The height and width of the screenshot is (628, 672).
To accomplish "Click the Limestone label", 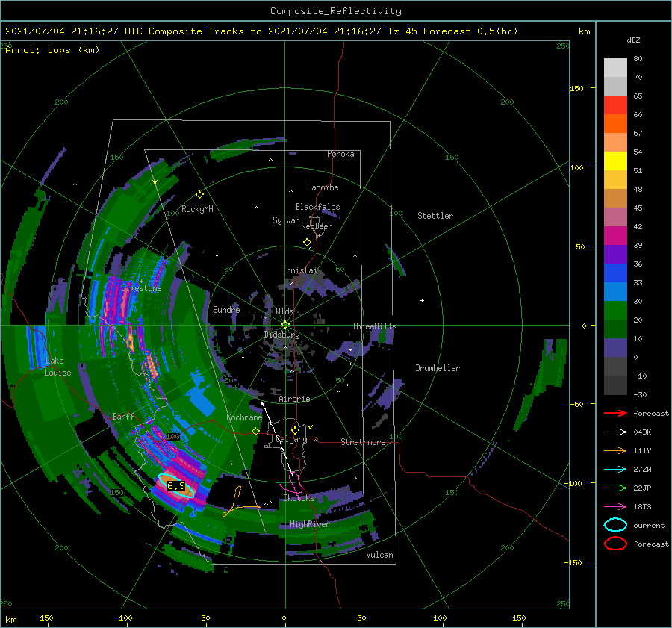I will [x=141, y=288].
